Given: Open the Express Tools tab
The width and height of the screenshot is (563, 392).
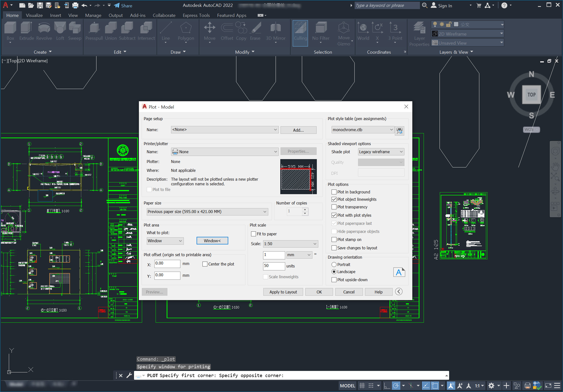Looking at the screenshot, I should [x=196, y=15].
